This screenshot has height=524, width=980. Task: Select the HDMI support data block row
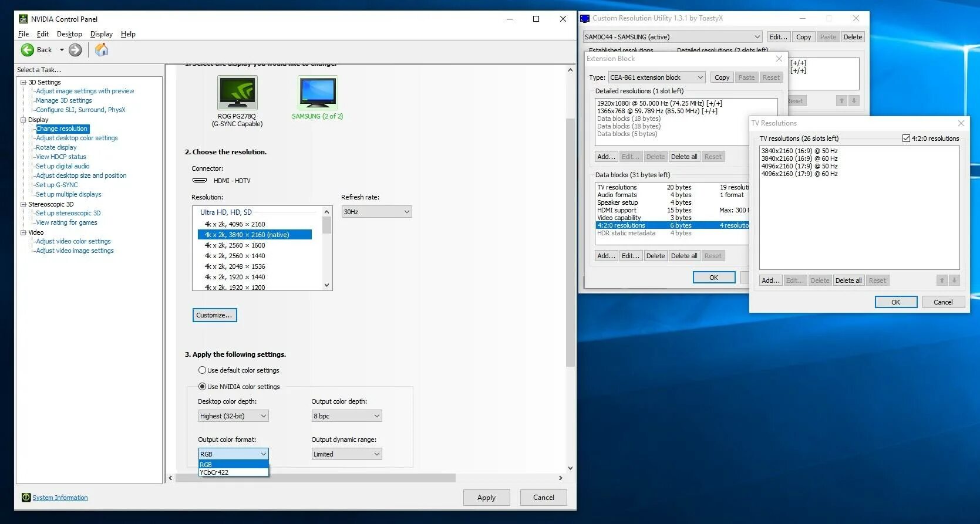pos(672,210)
